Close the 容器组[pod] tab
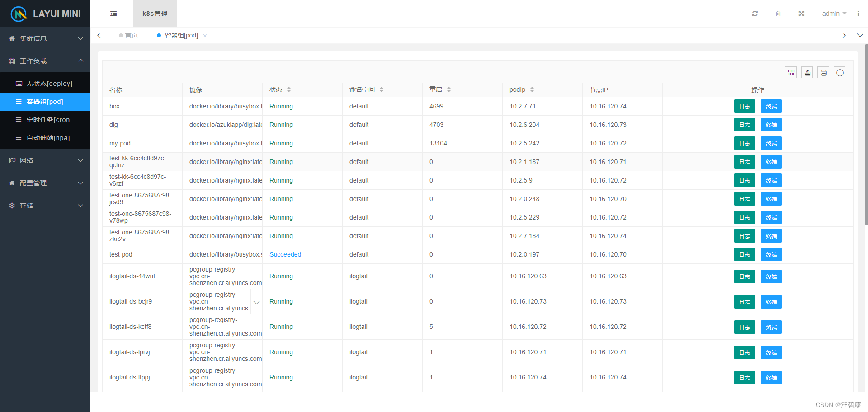Image resolution: width=868 pixels, height=412 pixels. coord(205,36)
